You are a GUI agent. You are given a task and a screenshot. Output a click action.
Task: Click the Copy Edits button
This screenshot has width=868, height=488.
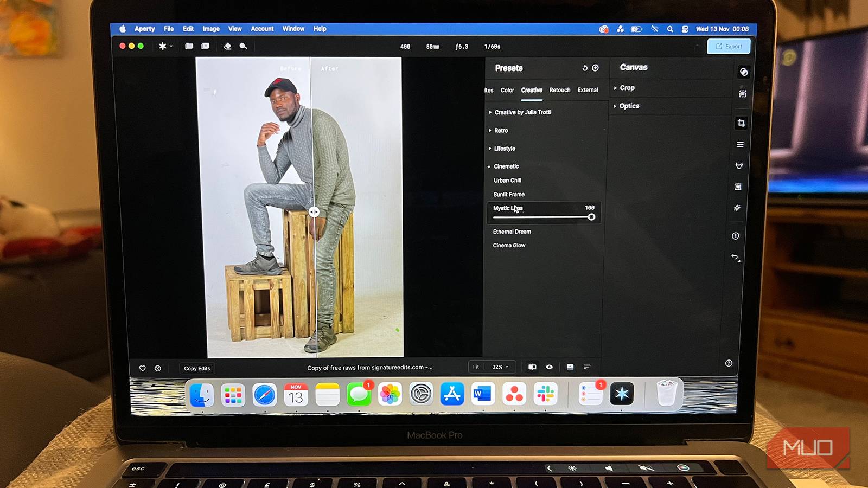point(196,368)
